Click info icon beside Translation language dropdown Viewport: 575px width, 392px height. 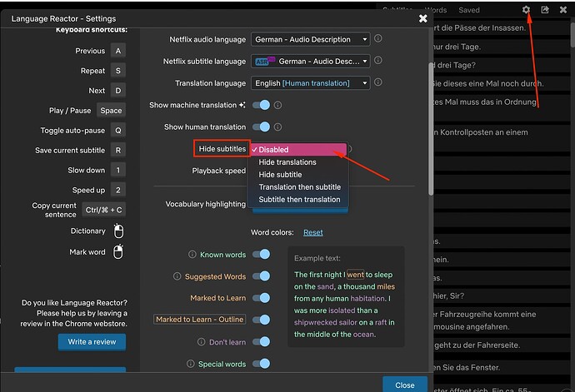pos(378,83)
